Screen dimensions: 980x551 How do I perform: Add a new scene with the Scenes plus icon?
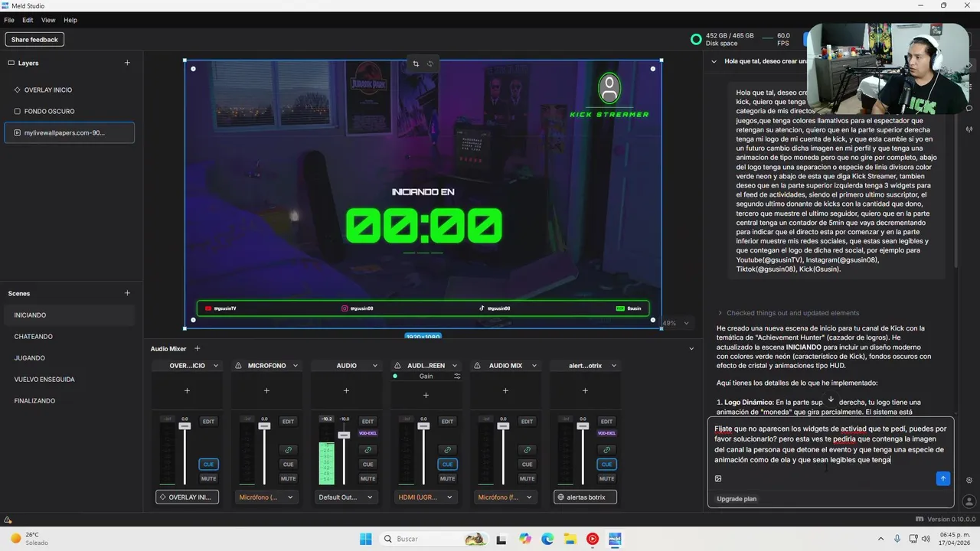click(127, 293)
